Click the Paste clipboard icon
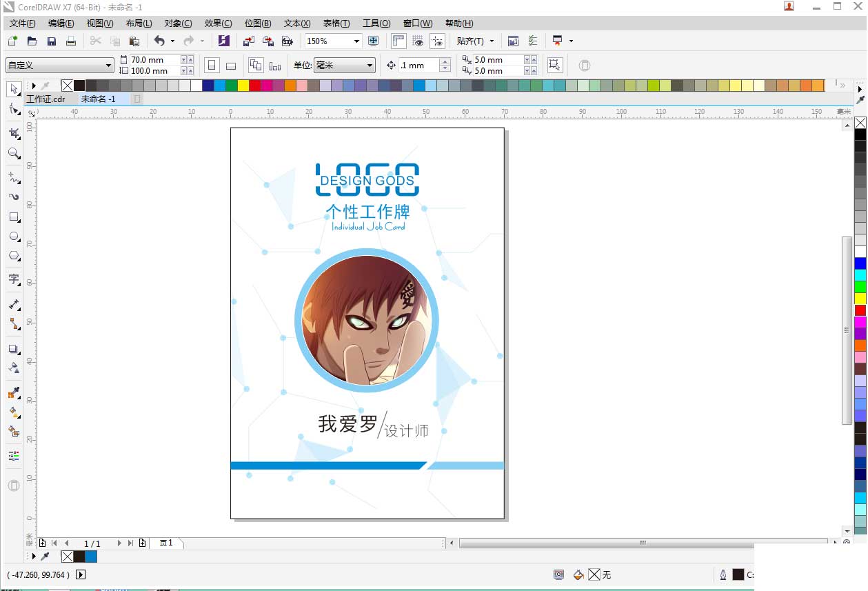868x591 pixels. tap(134, 41)
